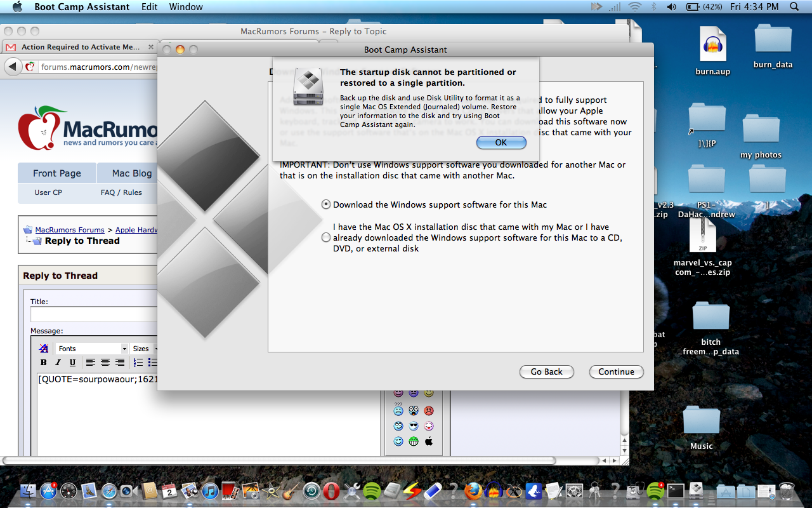Click the Apple Hardware breadcrumb link

coord(136,230)
